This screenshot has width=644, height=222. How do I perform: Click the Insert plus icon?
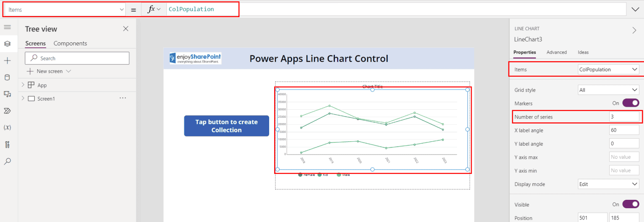coord(7,61)
